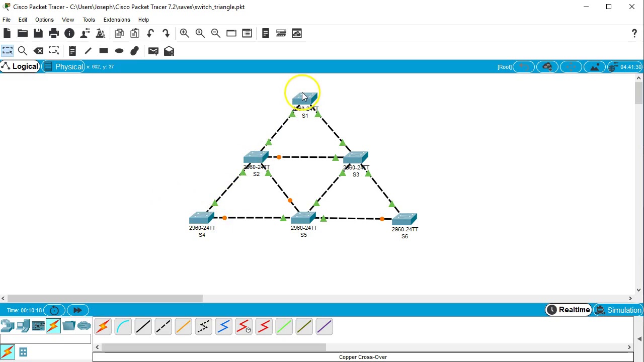Select Automatically Choose Connection lightning cable
Image resolution: width=644 pixels, height=362 pixels.
[103, 327]
